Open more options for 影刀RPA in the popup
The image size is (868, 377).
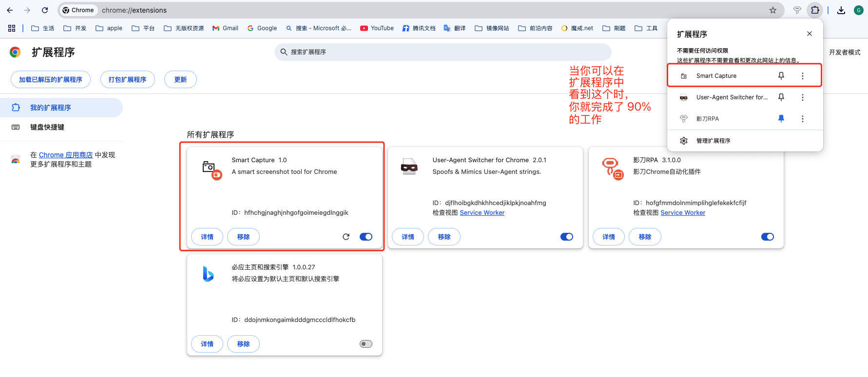(803, 119)
